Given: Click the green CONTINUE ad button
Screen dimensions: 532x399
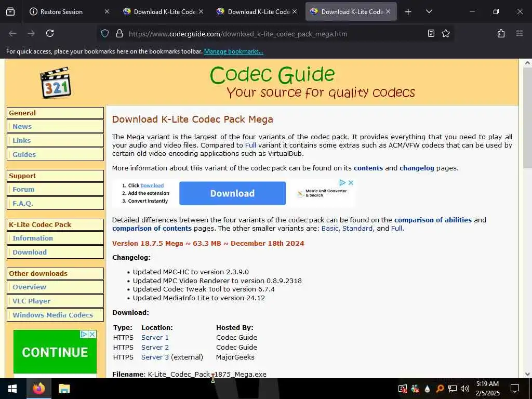Looking at the screenshot, I should [x=55, y=352].
